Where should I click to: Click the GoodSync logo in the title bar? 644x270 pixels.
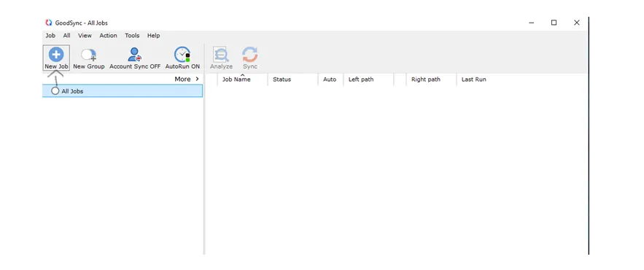tap(49, 23)
